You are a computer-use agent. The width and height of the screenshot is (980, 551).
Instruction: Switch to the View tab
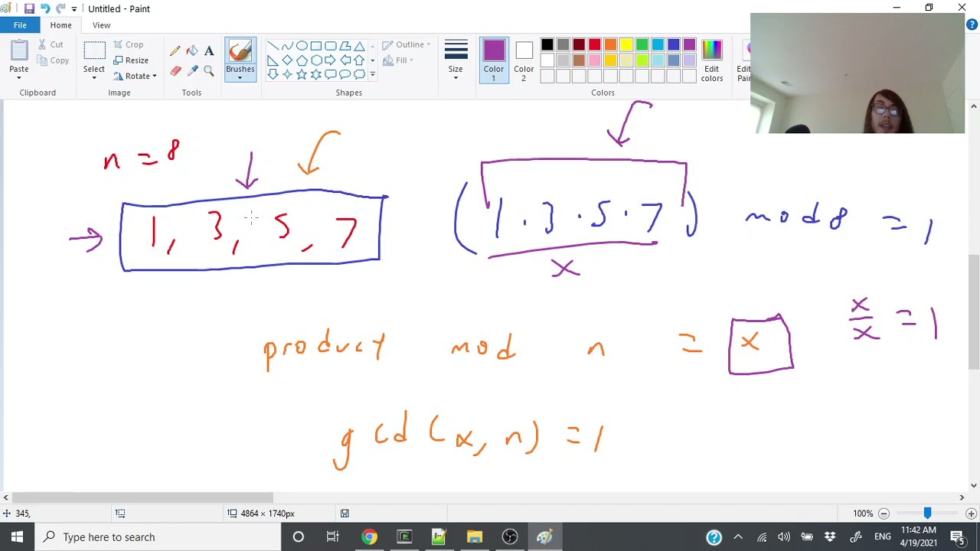click(101, 25)
